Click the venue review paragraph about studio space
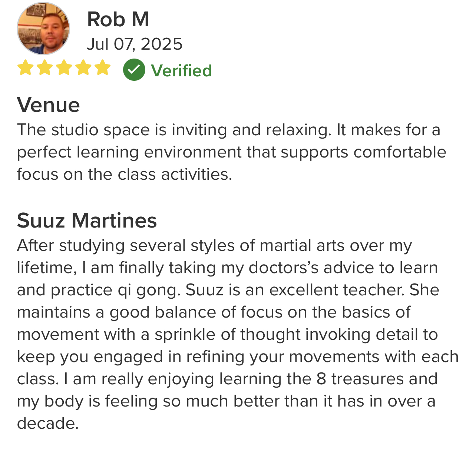This screenshot has width=476, height=451. point(232,152)
